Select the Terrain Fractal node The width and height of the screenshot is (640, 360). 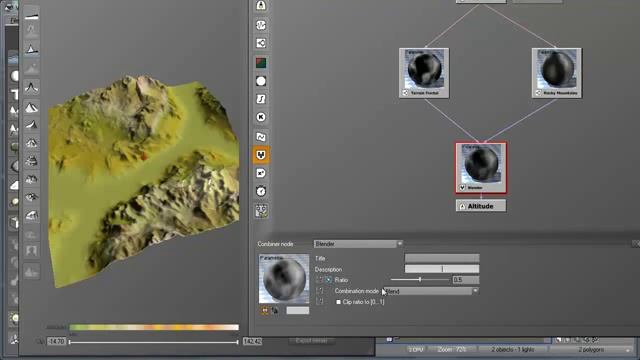point(424,73)
